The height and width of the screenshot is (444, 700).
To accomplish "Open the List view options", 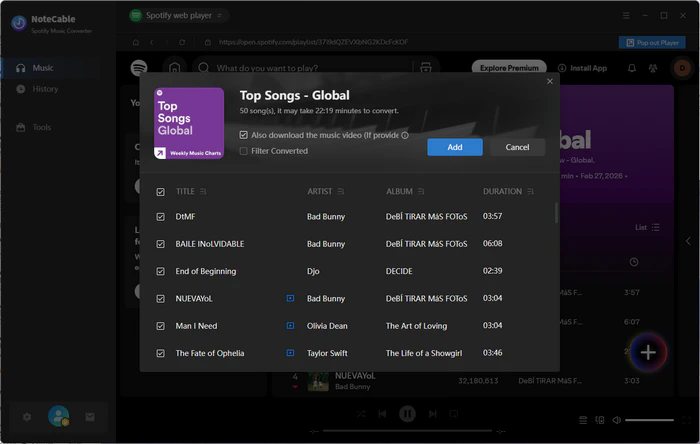I will pyautogui.click(x=647, y=228).
